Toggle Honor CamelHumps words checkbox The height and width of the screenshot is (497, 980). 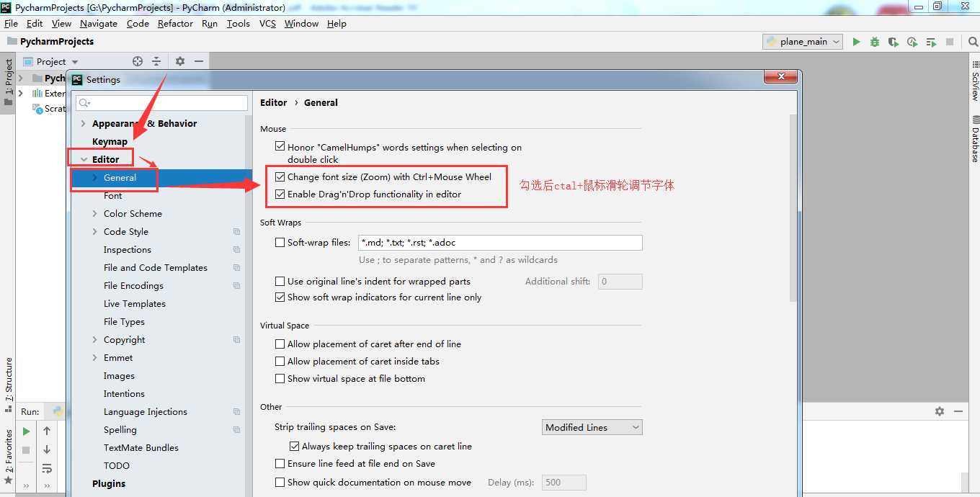280,146
